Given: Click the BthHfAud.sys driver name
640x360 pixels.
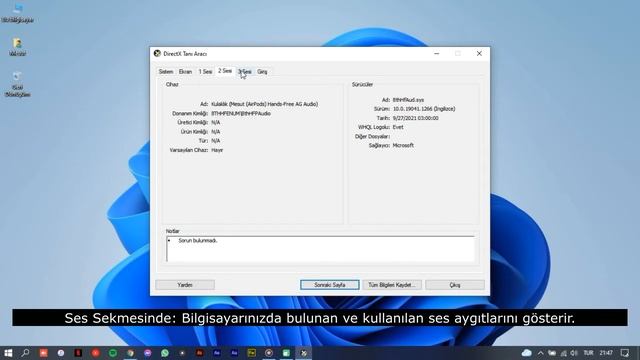Looking at the screenshot, I should [408, 100].
